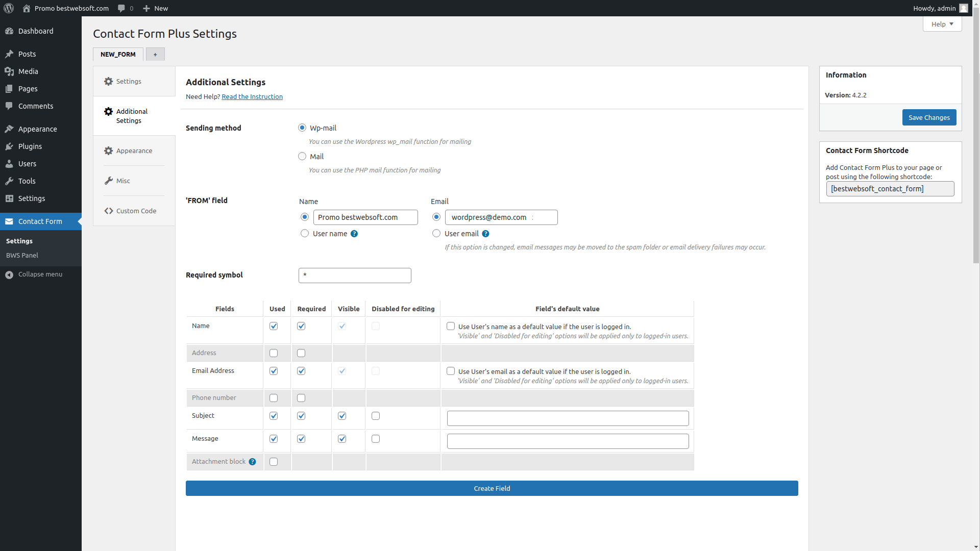Select the Mail sending method
This screenshot has height=551, width=980.
(x=302, y=156)
